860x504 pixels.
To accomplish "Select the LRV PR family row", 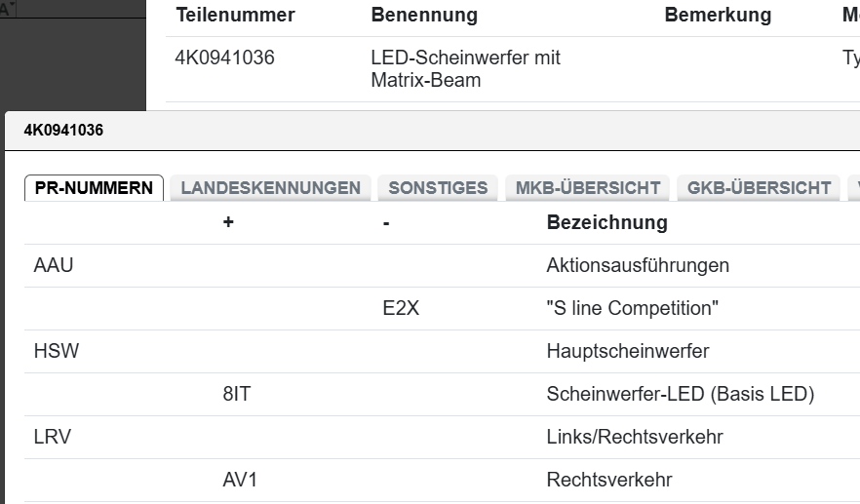I will (x=53, y=437).
